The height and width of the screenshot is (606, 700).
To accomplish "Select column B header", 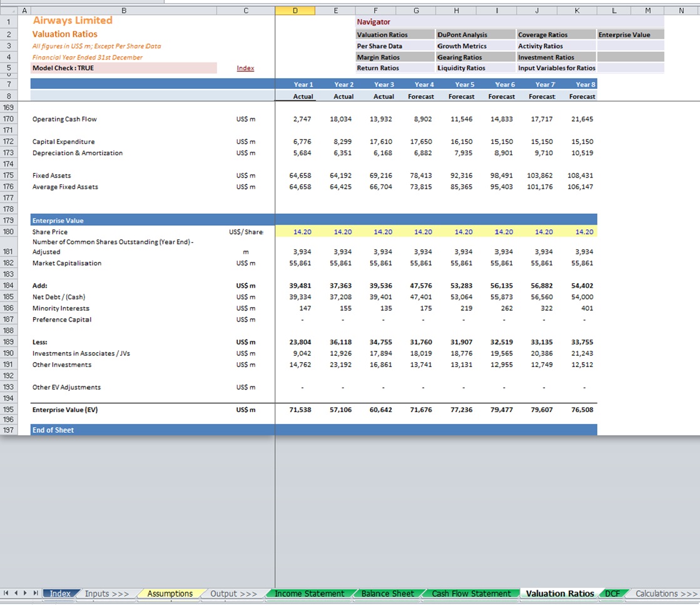I will coord(124,11).
